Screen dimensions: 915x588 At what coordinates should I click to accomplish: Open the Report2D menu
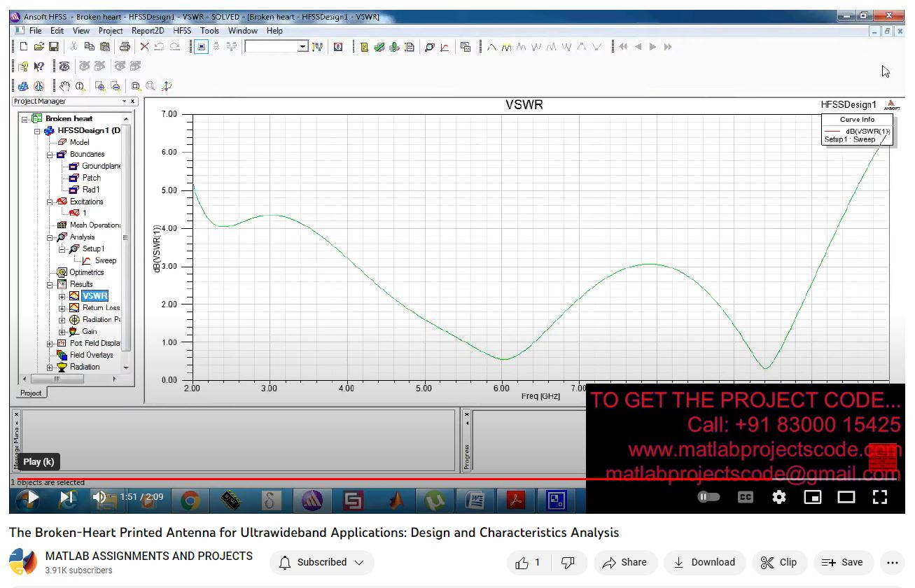[x=147, y=31]
